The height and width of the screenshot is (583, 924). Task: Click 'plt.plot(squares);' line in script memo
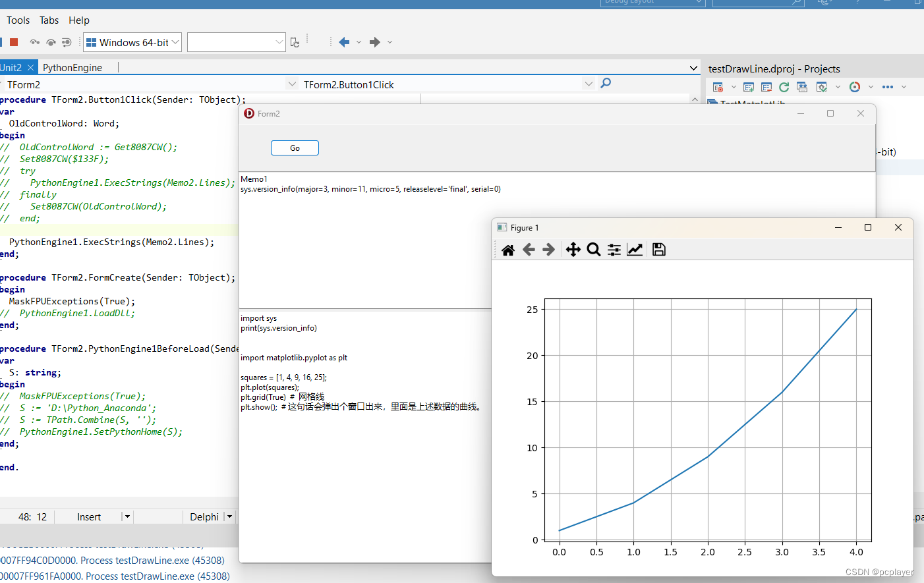pos(270,387)
